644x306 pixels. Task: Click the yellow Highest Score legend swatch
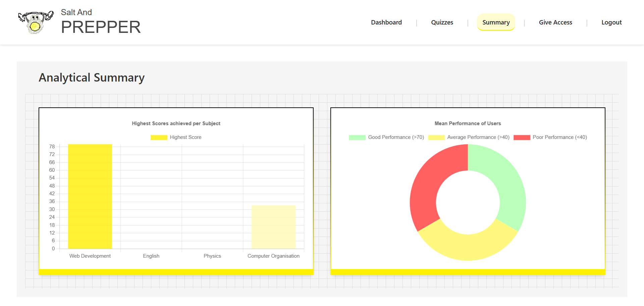[159, 137]
